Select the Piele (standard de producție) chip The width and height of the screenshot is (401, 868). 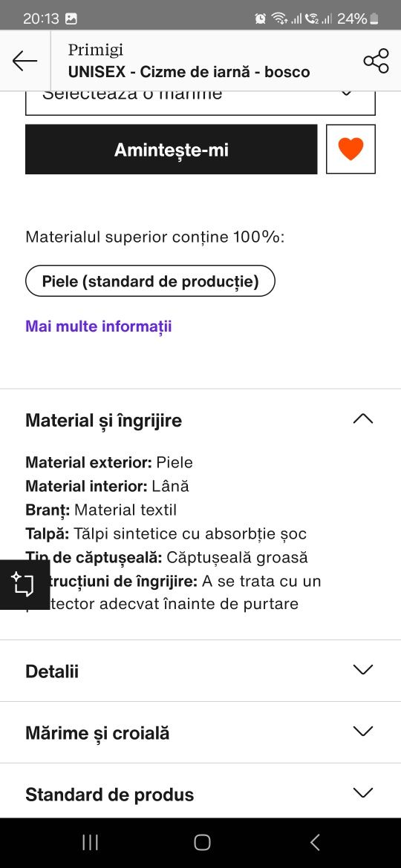coord(150,281)
